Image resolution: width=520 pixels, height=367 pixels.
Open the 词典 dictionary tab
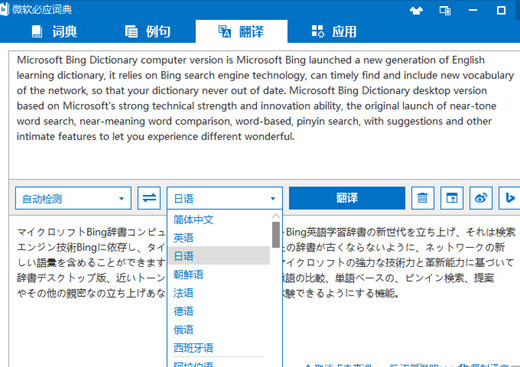click(x=54, y=32)
